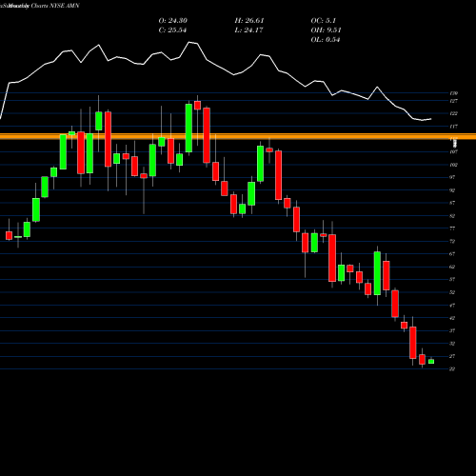Click the 37 price axis label

tap(452, 330)
